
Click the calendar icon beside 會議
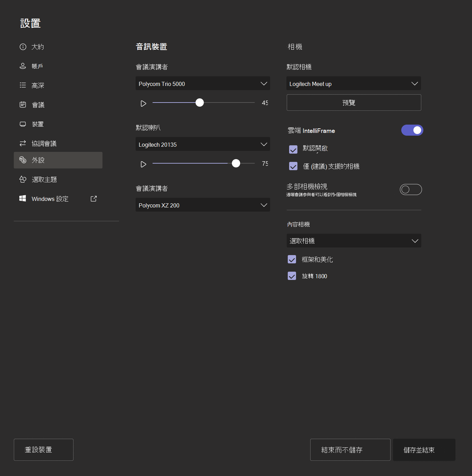pos(23,104)
